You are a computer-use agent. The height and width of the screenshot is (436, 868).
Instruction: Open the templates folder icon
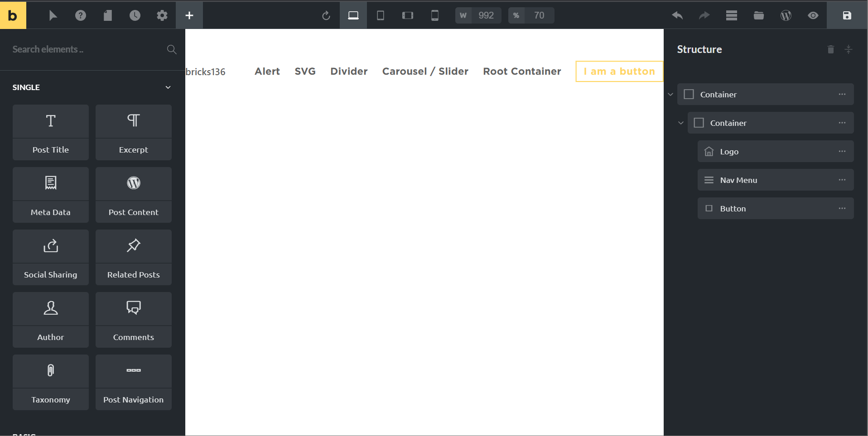click(759, 15)
